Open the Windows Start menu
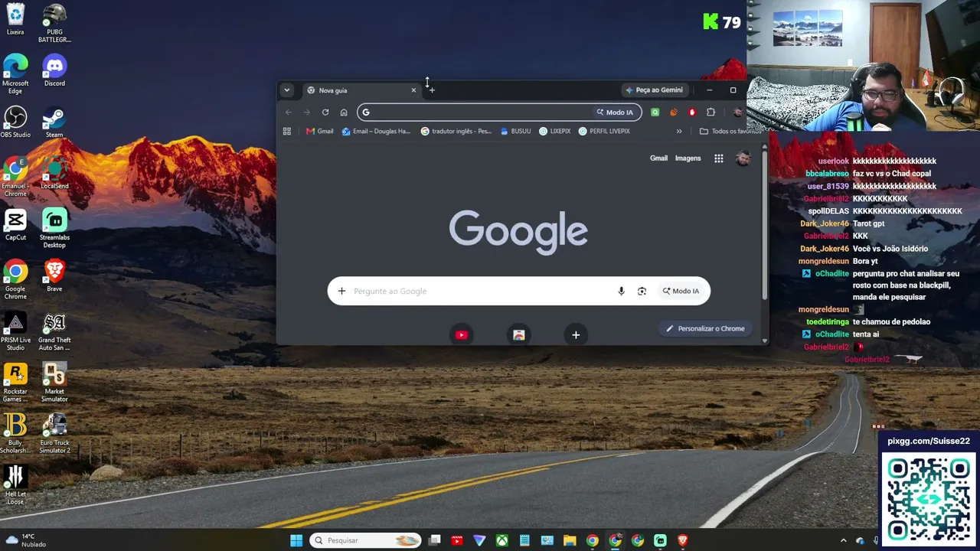Viewport: 980px width, 551px height. 296,540
